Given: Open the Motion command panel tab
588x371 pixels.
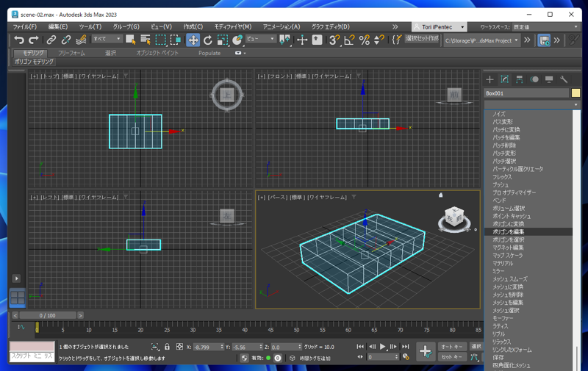Looking at the screenshot, I should coord(534,79).
